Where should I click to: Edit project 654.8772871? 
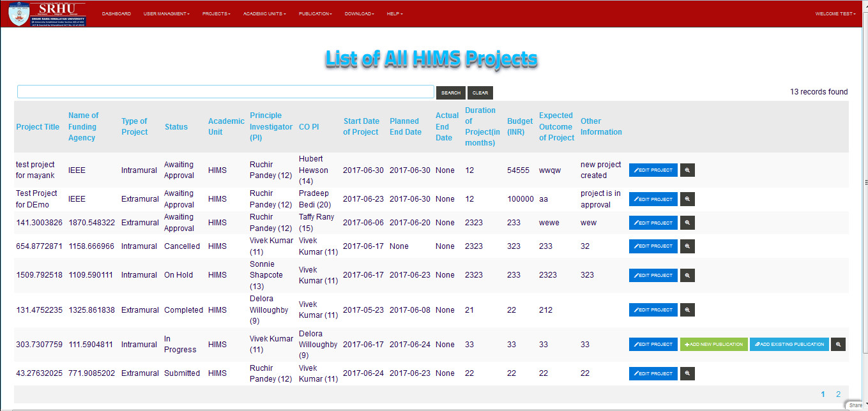tap(653, 246)
